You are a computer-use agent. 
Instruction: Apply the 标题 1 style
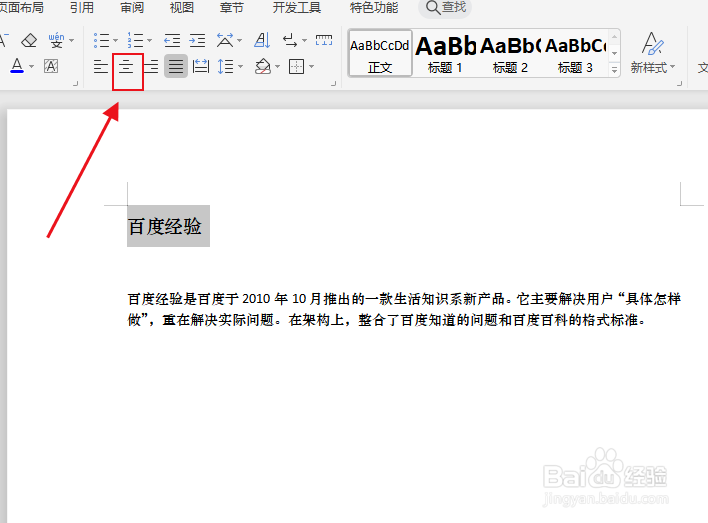click(445, 53)
